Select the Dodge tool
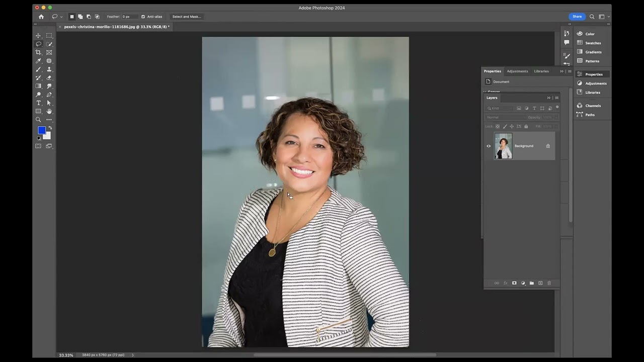644x362 pixels. (x=38, y=95)
